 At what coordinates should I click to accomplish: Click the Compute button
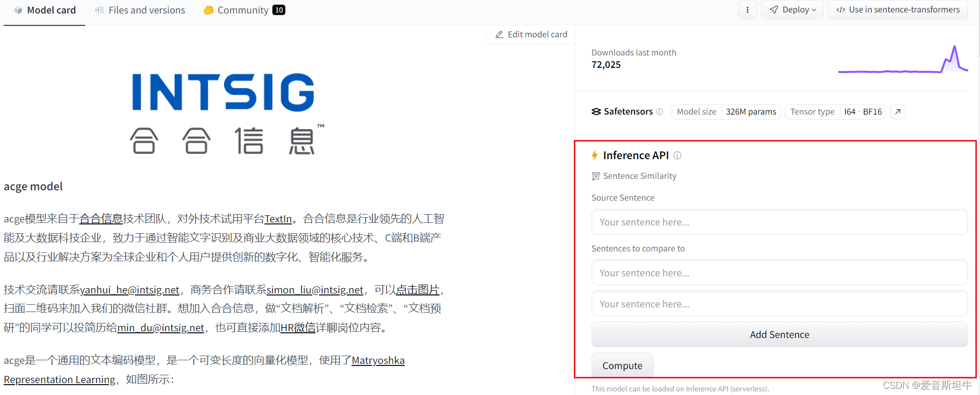(622, 365)
